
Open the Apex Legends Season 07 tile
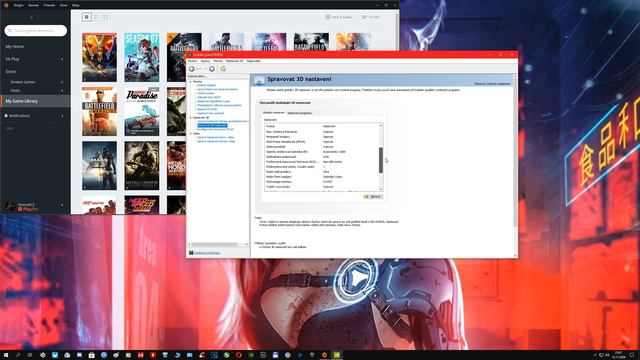click(x=142, y=58)
